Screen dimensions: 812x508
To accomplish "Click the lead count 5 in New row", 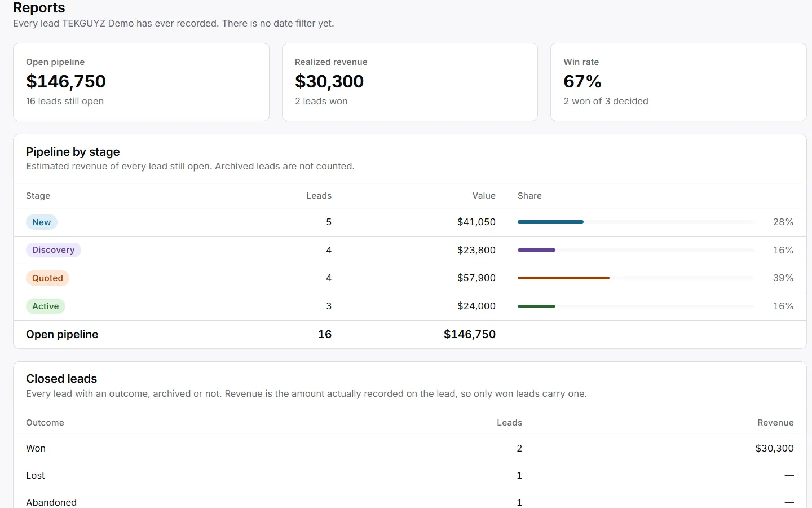I will (x=329, y=222).
